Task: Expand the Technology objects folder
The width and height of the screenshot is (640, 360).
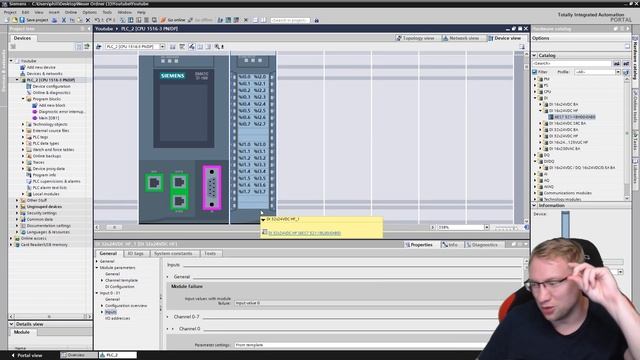Action: pos(23,124)
